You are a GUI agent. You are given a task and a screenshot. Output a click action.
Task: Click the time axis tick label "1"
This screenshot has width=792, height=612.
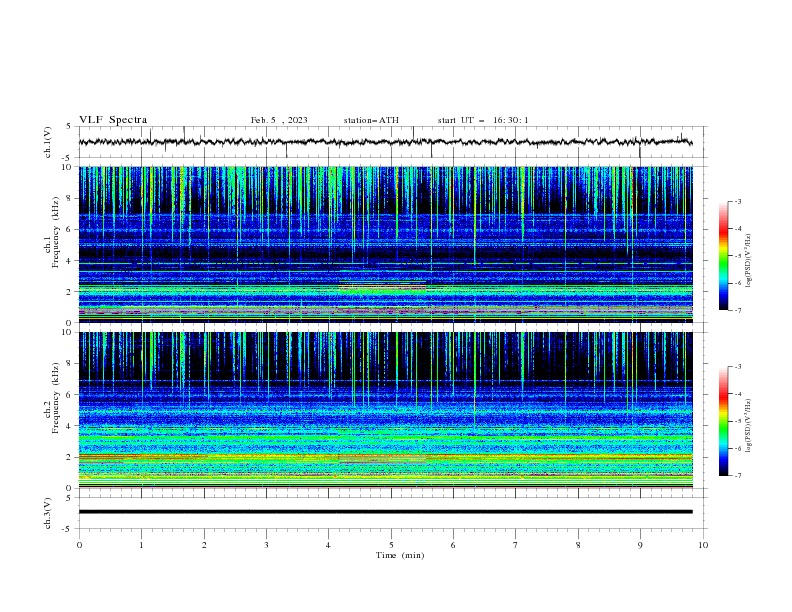tap(141, 545)
